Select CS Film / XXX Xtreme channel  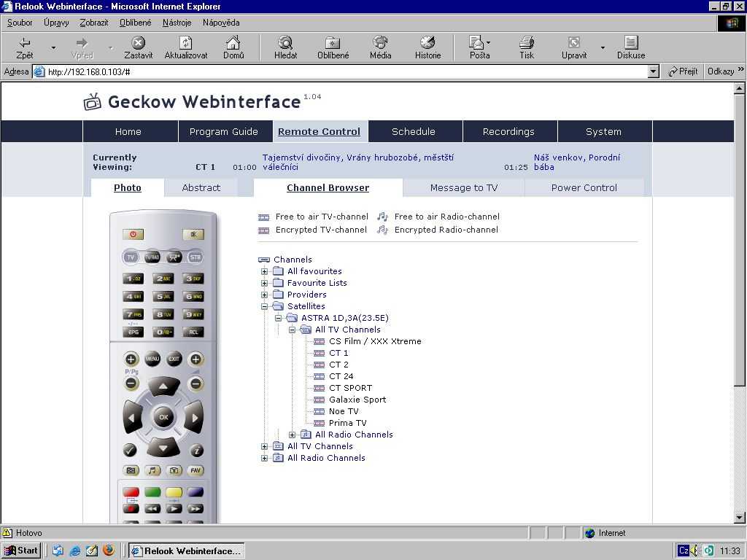(375, 341)
